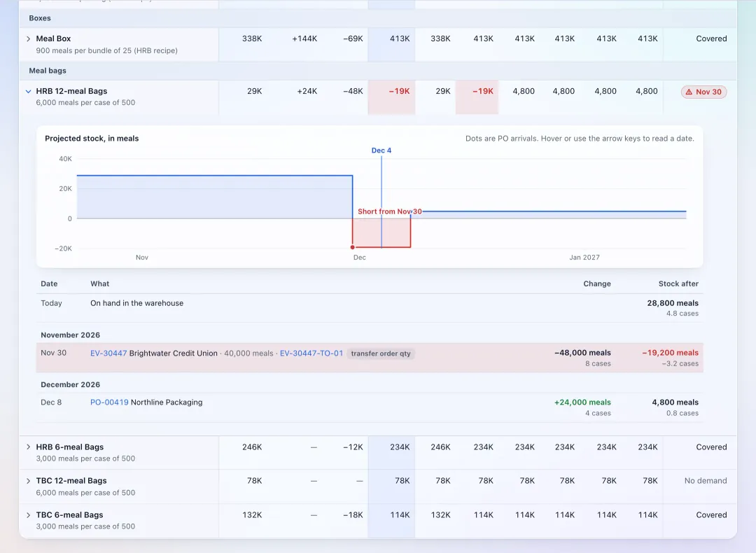This screenshot has height=553, width=756.
Task: Expand the TBC 12-meal Bags row
Action: pos(29,481)
